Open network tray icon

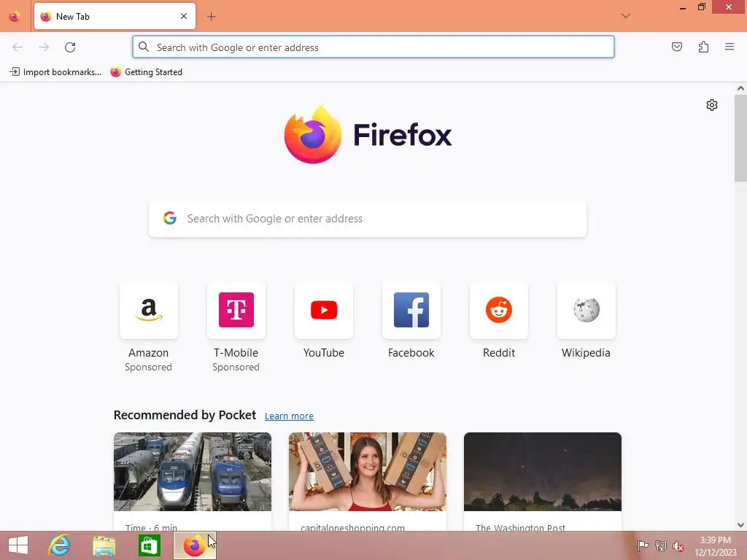(661, 545)
